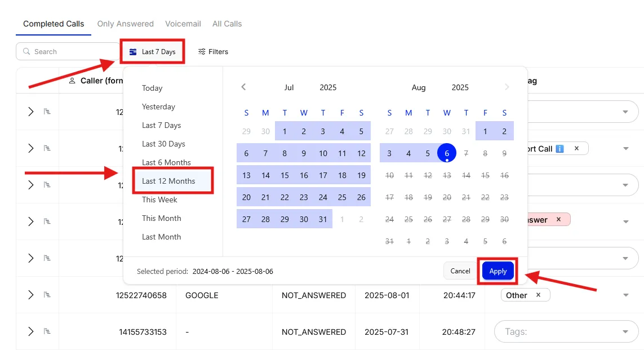The height and width of the screenshot is (350, 644).
Task: Open the Filters panel
Action: [x=213, y=52]
